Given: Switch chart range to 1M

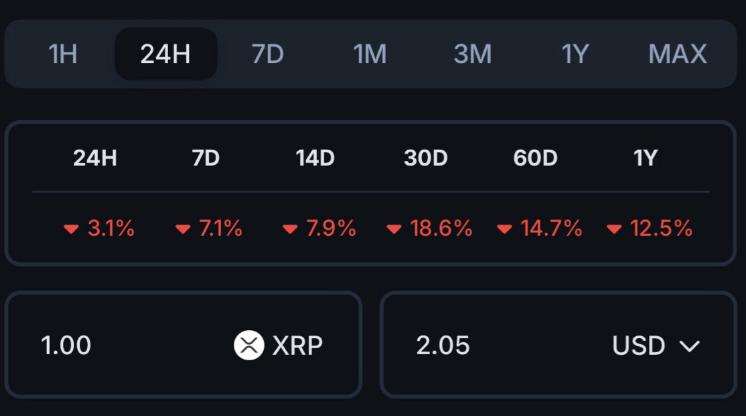Looking at the screenshot, I should [370, 54].
